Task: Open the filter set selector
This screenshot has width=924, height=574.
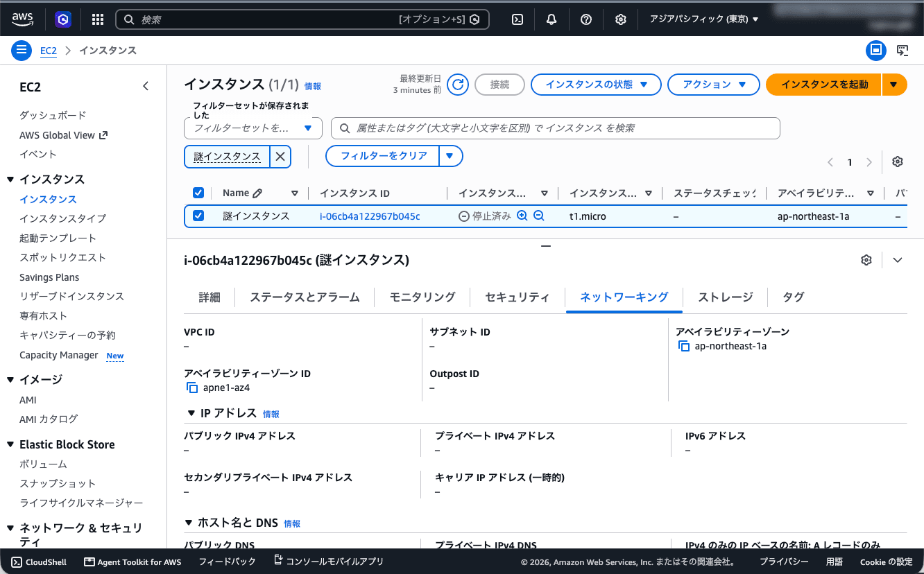Action: click(253, 128)
